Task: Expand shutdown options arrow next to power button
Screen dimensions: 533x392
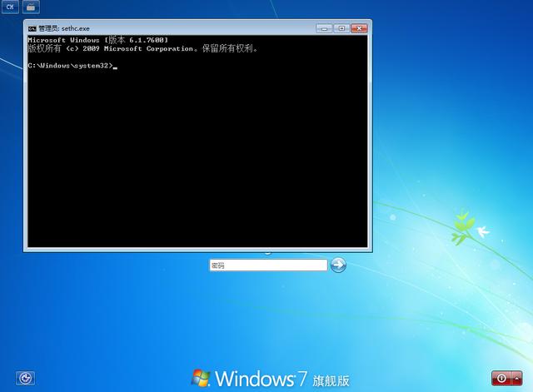Action: (517, 378)
